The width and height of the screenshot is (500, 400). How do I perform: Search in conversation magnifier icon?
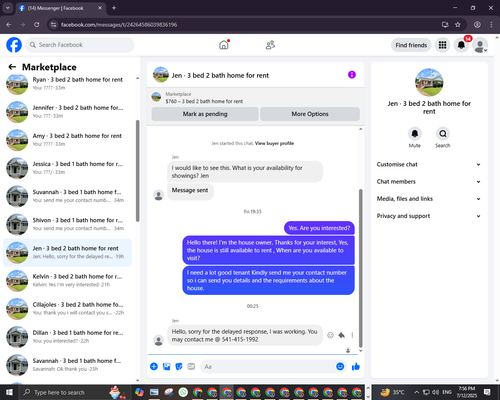click(443, 134)
